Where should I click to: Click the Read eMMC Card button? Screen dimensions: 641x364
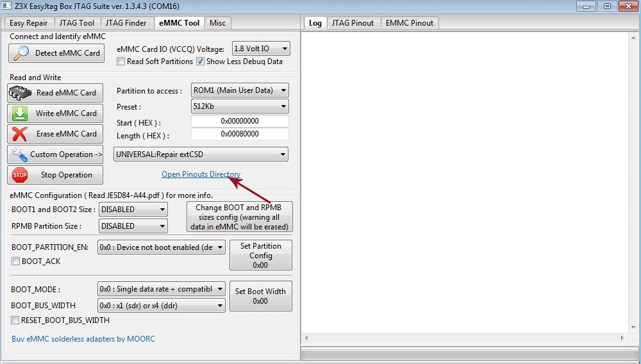(x=55, y=93)
